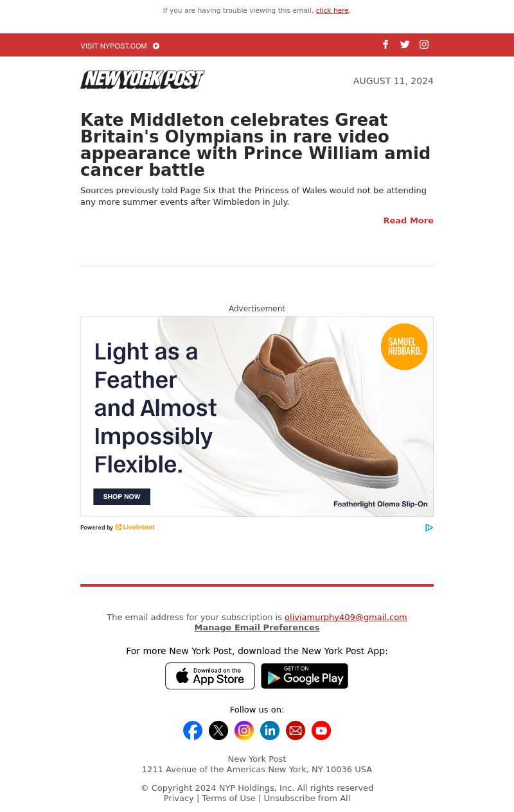Open Instagram icon in red header bar
Viewport: 514px width, 812px height.
(x=424, y=44)
